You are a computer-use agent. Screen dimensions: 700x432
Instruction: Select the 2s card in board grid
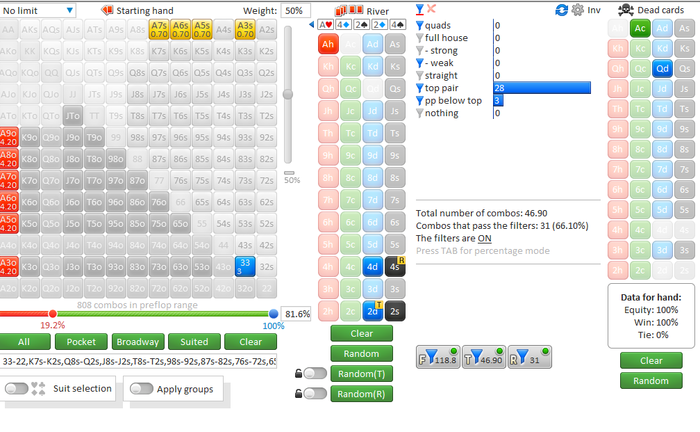coord(395,311)
